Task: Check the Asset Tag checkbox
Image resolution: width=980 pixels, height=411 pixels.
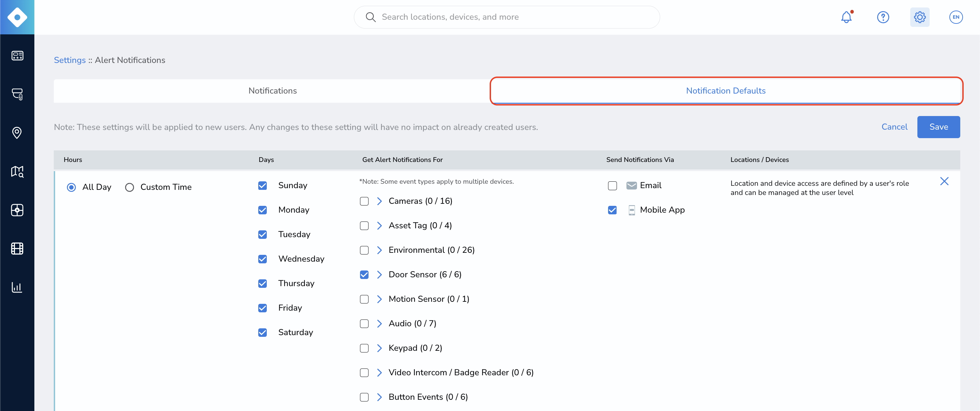Action: pyautogui.click(x=364, y=226)
